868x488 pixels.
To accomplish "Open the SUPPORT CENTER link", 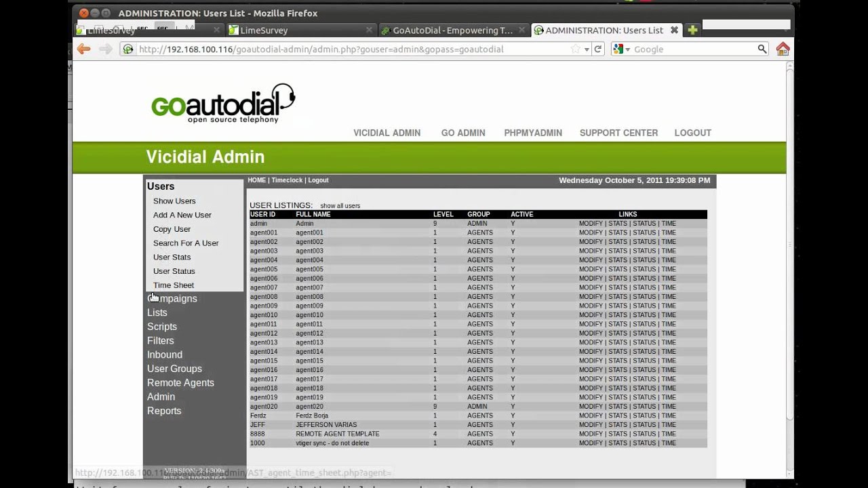I will [618, 133].
